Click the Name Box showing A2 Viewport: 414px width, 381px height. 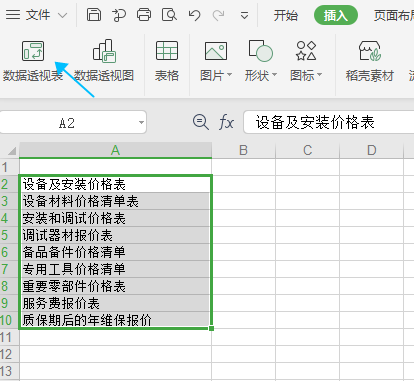click(x=67, y=123)
